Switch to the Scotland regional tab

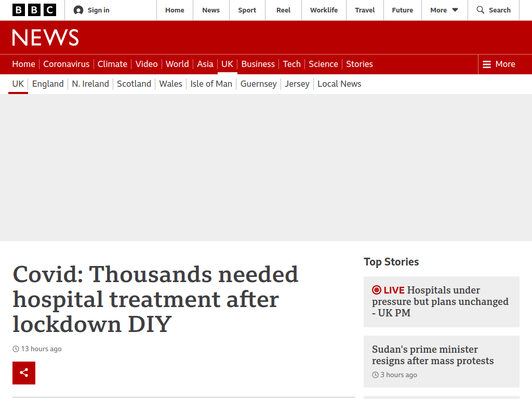[x=134, y=84]
